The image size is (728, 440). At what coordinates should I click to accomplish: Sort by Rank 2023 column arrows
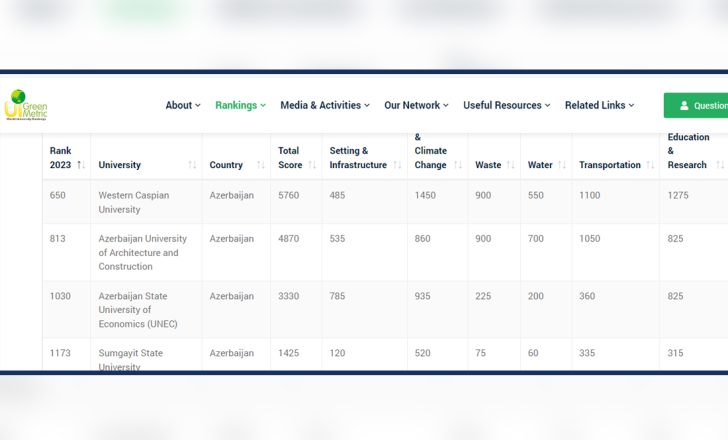(81, 165)
